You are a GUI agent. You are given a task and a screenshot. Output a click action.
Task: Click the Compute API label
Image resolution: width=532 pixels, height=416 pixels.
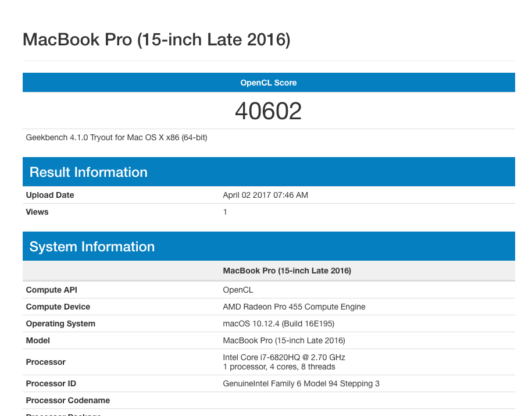point(52,290)
